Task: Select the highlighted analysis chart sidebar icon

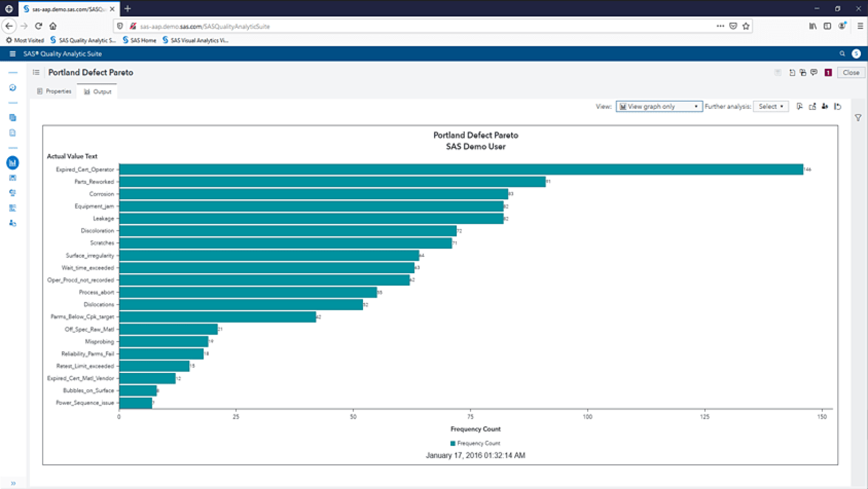Action: pyautogui.click(x=13, y=163)
